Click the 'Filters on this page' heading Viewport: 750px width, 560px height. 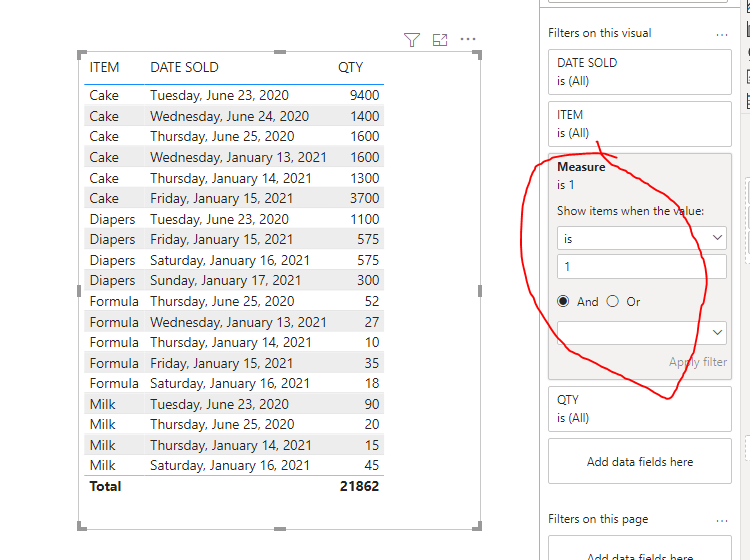click(x=598, y=519)
